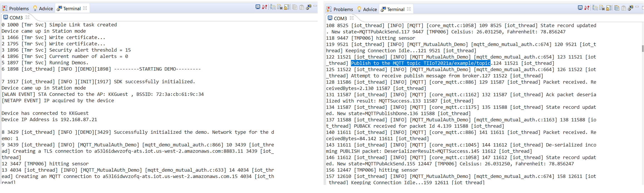Image resolution: width=644 pixels, height=193 pixels.
Task: Select COM3 connection tab in left window
Action: tap(13, 17)
